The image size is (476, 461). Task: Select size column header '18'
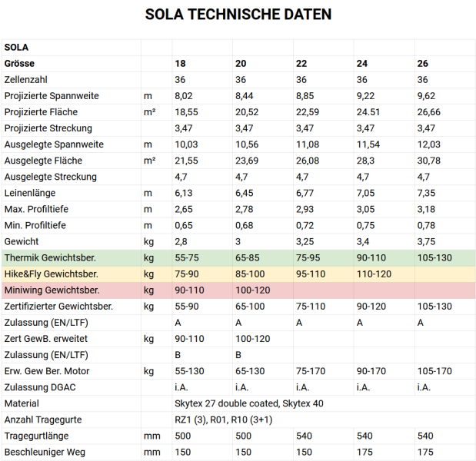[180, 63]
